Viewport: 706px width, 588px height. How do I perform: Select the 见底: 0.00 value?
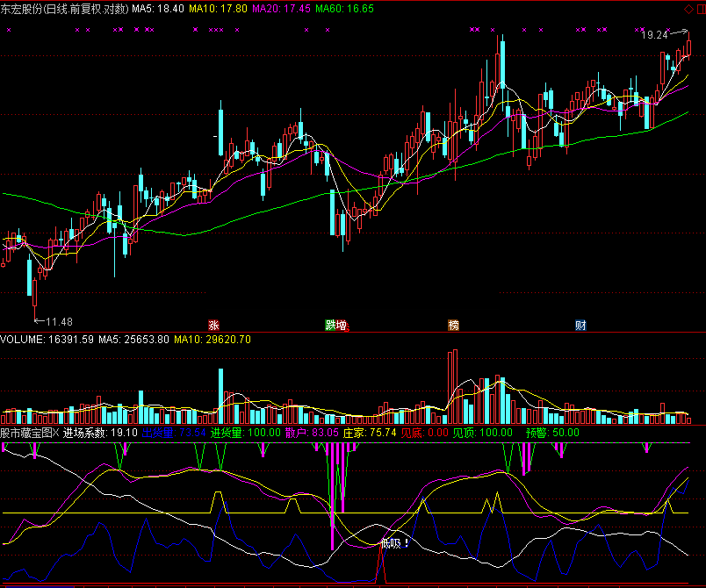pos(425,433)
